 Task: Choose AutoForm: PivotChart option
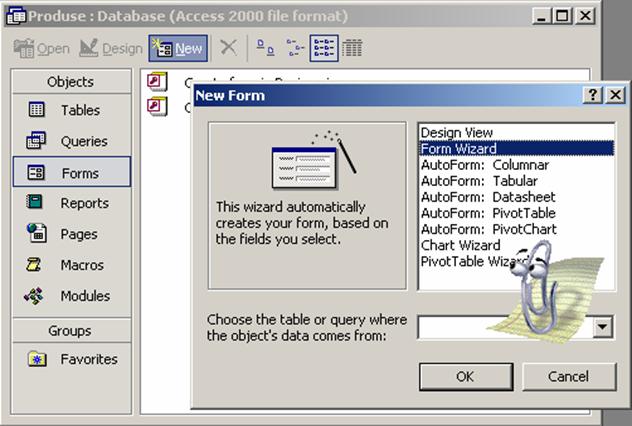(x=516, y=229)
